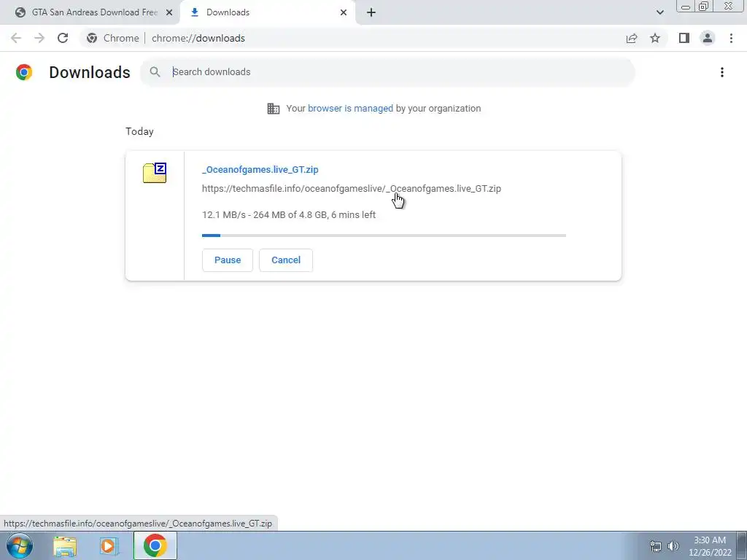Image resolution: width=747 pixels, height=560 pixels.
Task: Share this page via share icon
Action: tap(632, 38)
